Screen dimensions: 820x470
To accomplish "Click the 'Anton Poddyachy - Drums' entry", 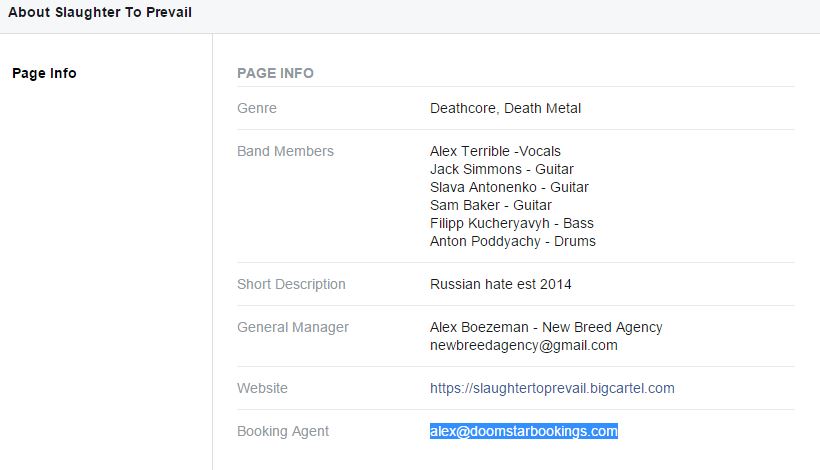I will point(512,241).
